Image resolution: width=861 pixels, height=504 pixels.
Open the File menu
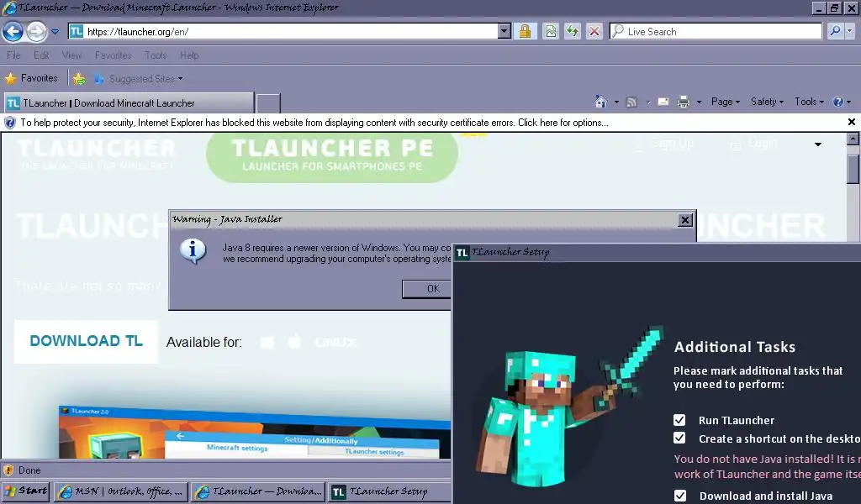coord(13,55)
